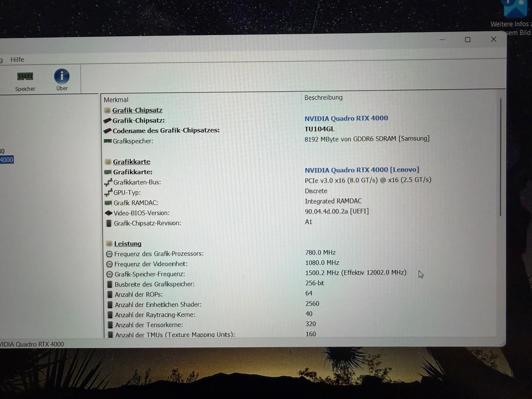Viewport: 532px width, 399px height.
Task: Select the 780.0 MHz value
Action: click(321, 252)
